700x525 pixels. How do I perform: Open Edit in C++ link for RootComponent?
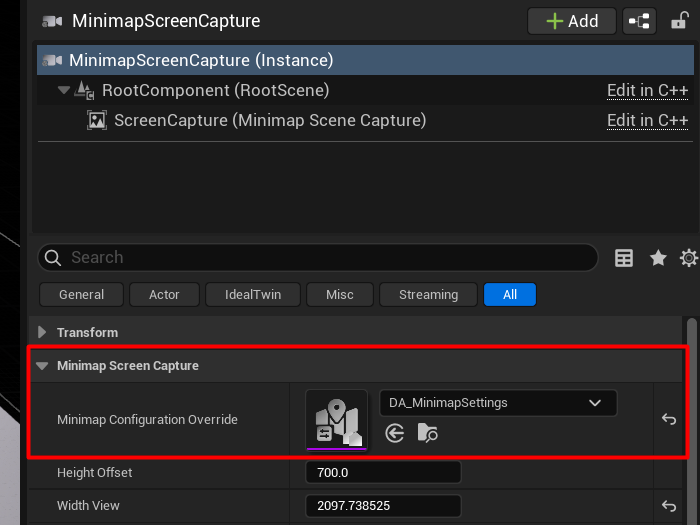(647, 91)
